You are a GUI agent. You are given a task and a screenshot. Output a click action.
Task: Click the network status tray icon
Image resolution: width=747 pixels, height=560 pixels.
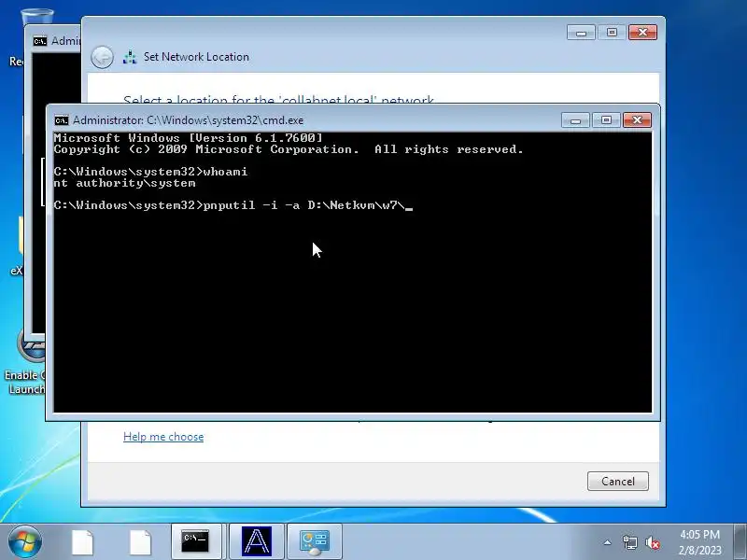629,542
